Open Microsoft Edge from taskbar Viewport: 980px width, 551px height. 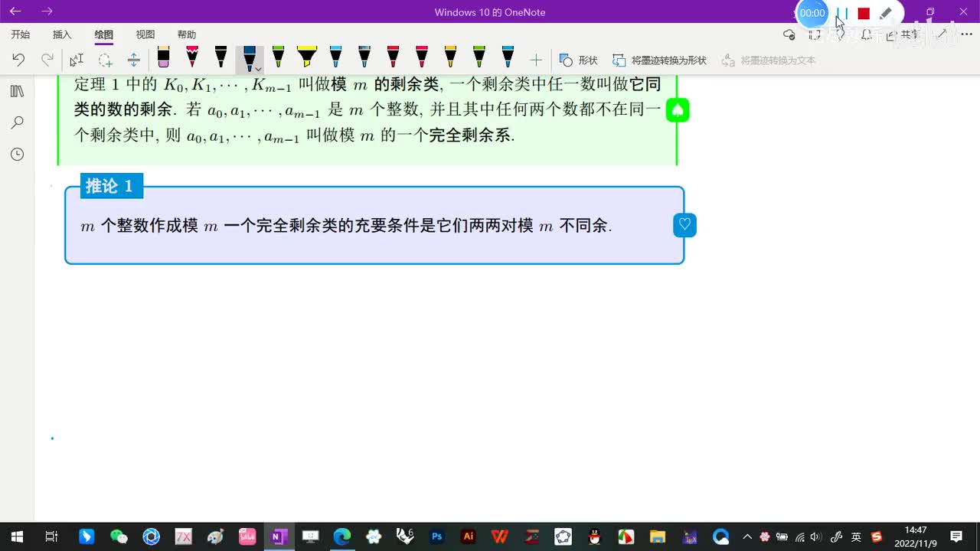341,536
